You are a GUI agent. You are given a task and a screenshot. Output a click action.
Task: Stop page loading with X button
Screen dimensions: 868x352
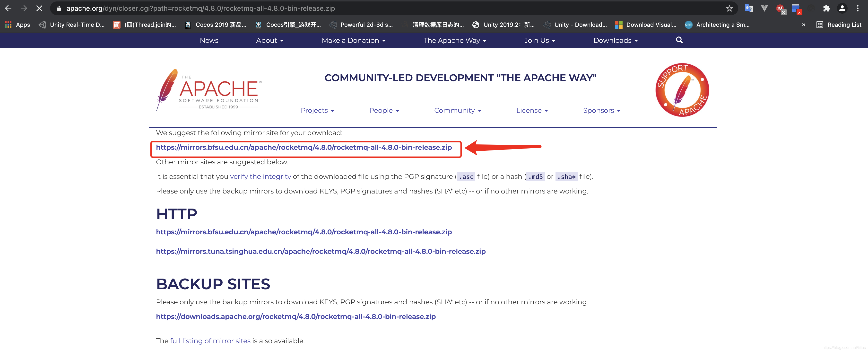tap(39, 8)
